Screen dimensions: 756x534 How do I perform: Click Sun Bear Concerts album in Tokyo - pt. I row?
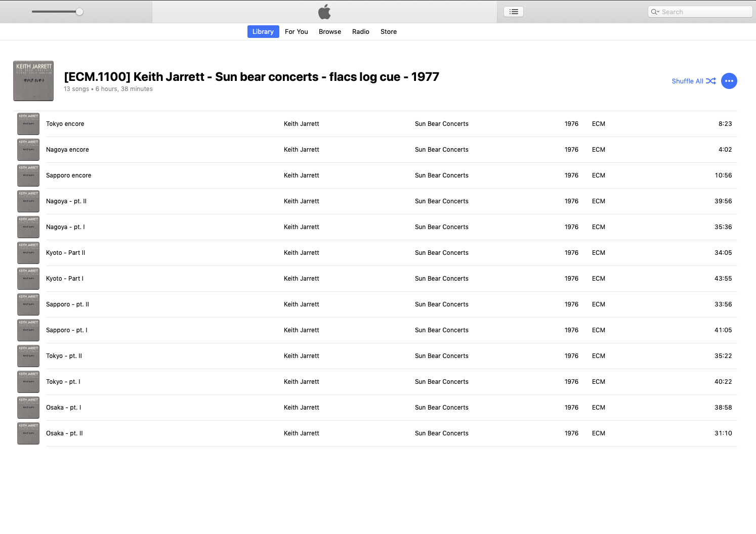[442, 382]
